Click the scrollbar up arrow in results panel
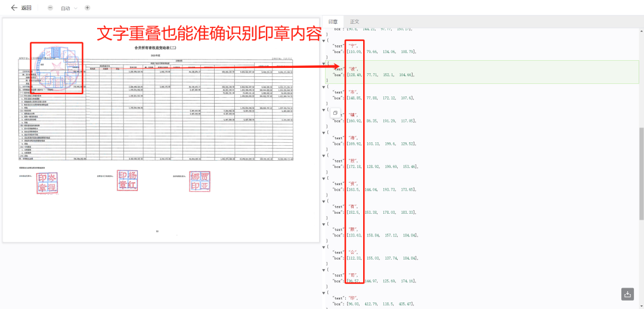 pyautogui.click(x=642, y=30)
